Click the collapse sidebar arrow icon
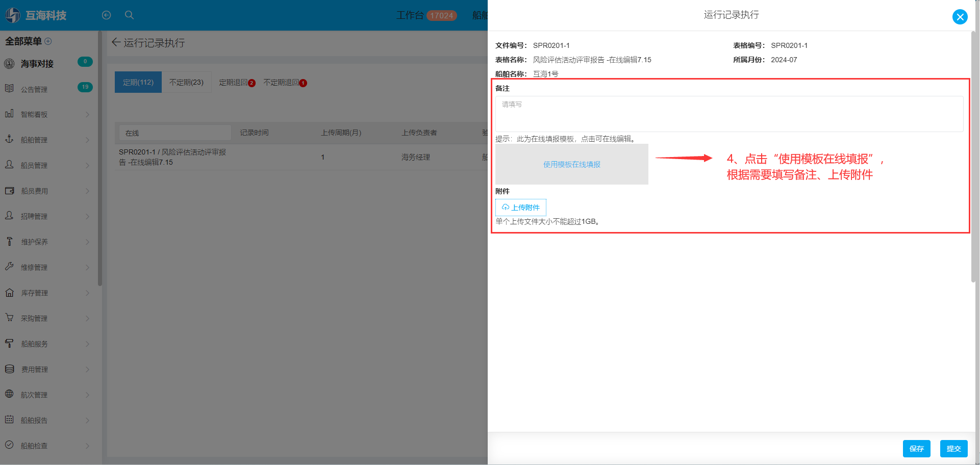 pos(106,15)
